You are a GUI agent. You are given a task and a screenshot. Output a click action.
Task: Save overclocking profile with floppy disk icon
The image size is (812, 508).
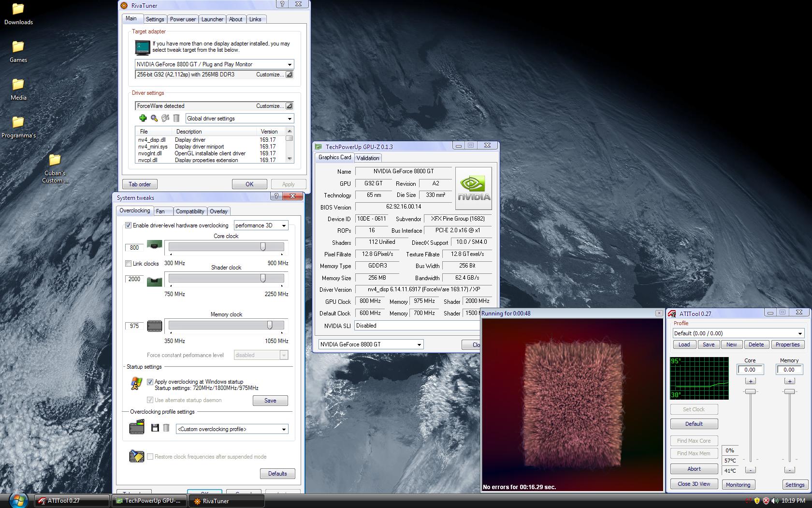tap(155, 428)
